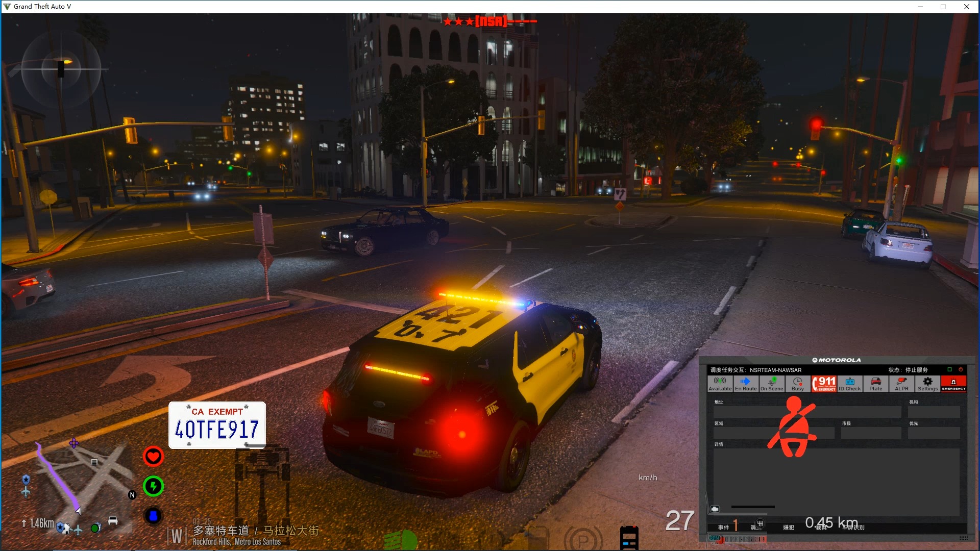
Task: Set status to Available on Motorola panel
Action: 720,384
